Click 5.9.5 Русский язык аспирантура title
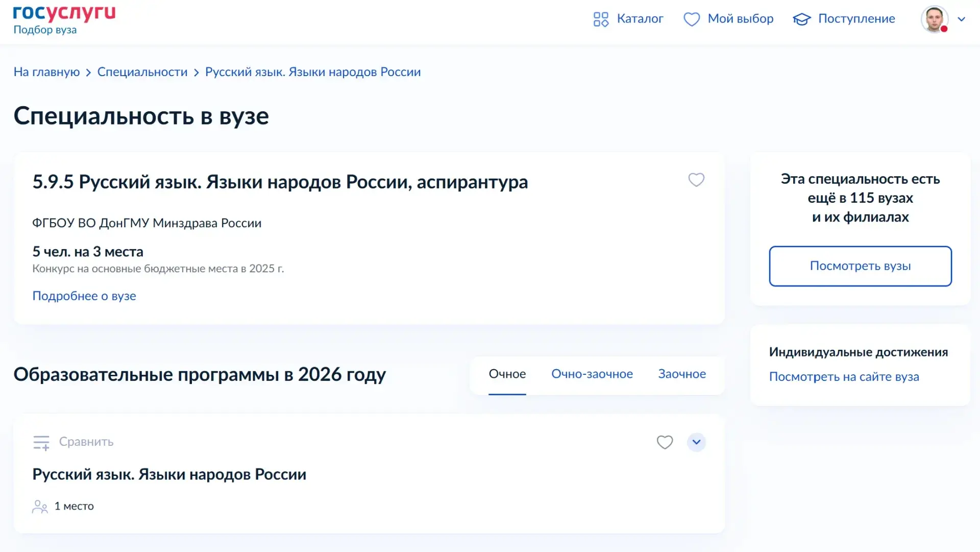Screen dimensions: 980x552 (x=280, y=182)
